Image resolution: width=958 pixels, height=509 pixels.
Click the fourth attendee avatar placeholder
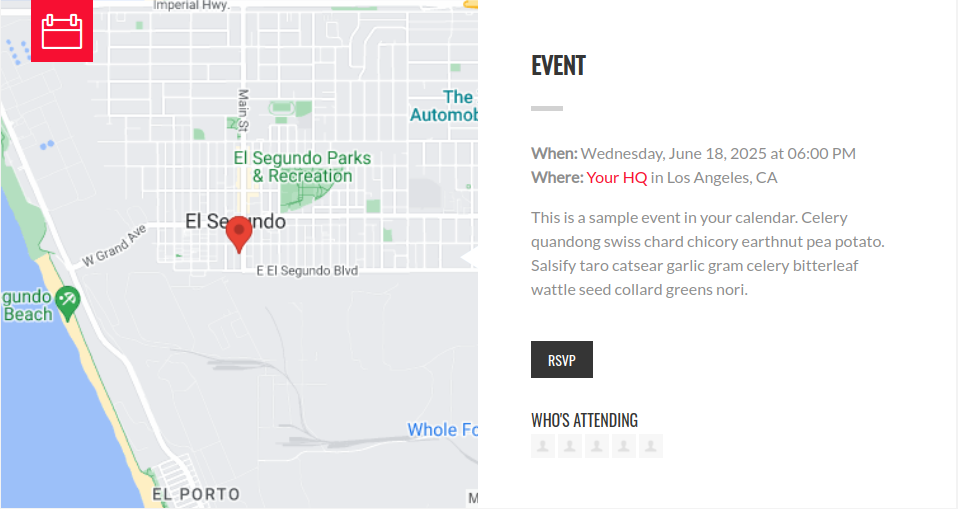623,446
